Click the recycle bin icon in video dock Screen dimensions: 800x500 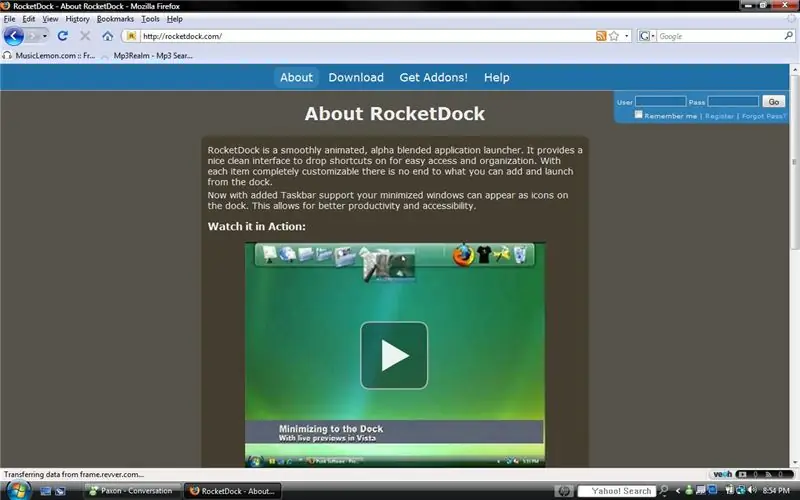(520, 254)
